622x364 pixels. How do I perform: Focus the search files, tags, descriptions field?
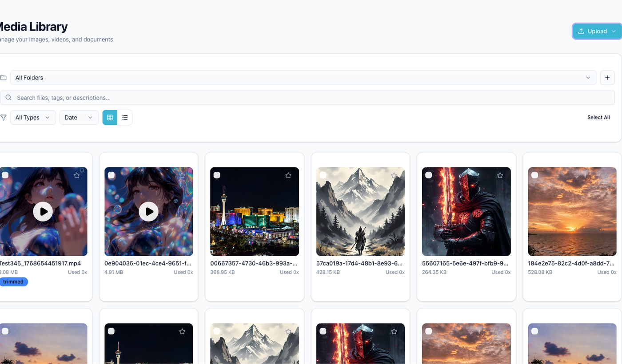[x=307, y=98]
